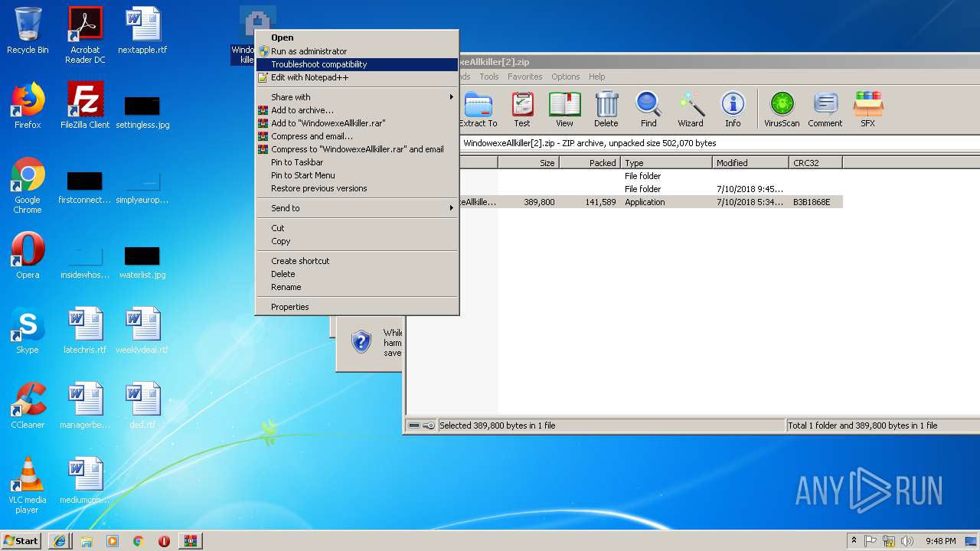This screenshot has width=980, height=551.
Task: Click the Extract To toolbar icon
Action: (x=478, y=109)
